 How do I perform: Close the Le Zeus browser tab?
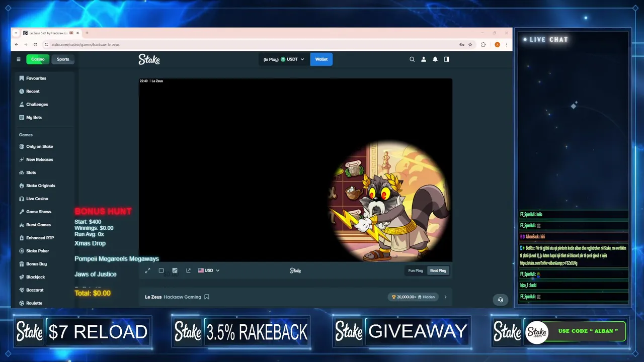[77, 33]
